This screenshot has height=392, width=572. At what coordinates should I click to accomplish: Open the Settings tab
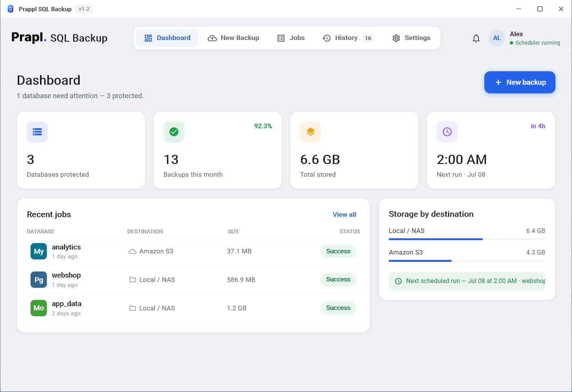pos(411,38)
